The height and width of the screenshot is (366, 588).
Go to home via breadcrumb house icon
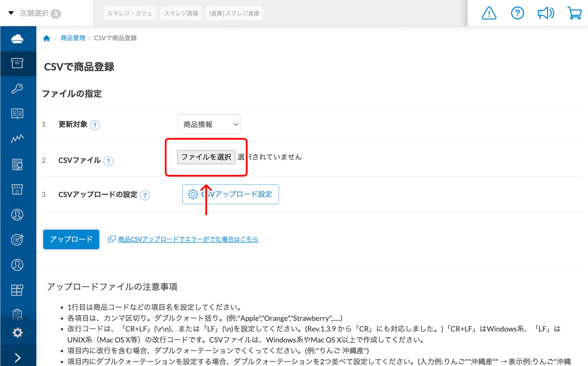[46, 38]
